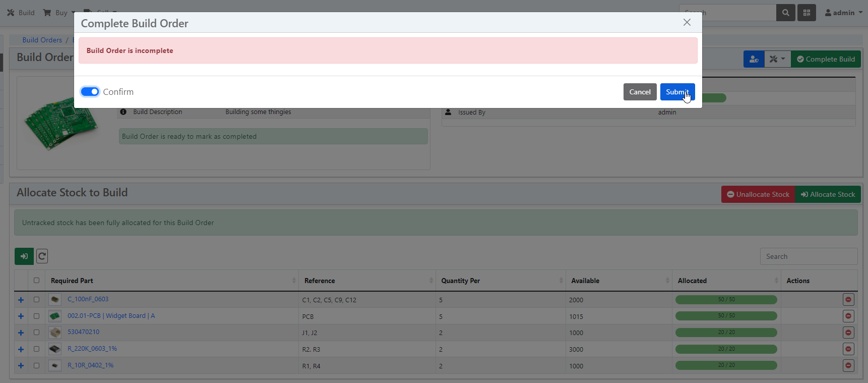Expand the R_220K_0603_1% row allocations
The height and width of the screenshot is (383, 868).
21,349
